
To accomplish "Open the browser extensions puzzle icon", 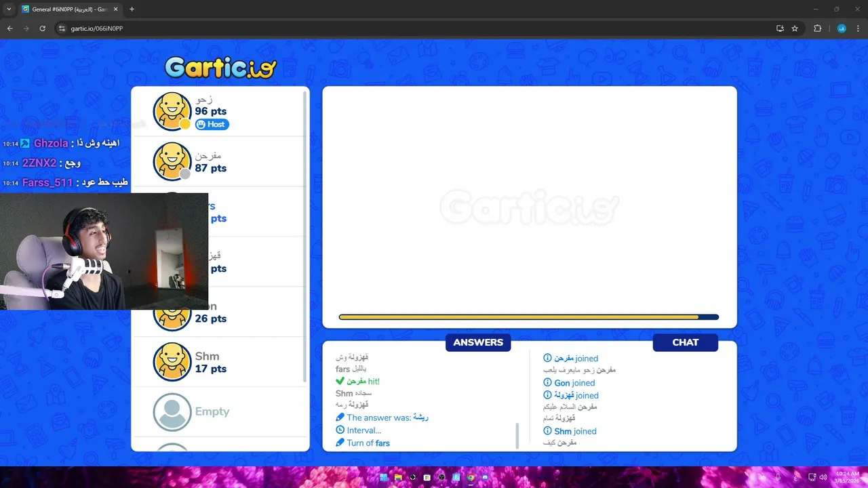I will click(817, 28).
